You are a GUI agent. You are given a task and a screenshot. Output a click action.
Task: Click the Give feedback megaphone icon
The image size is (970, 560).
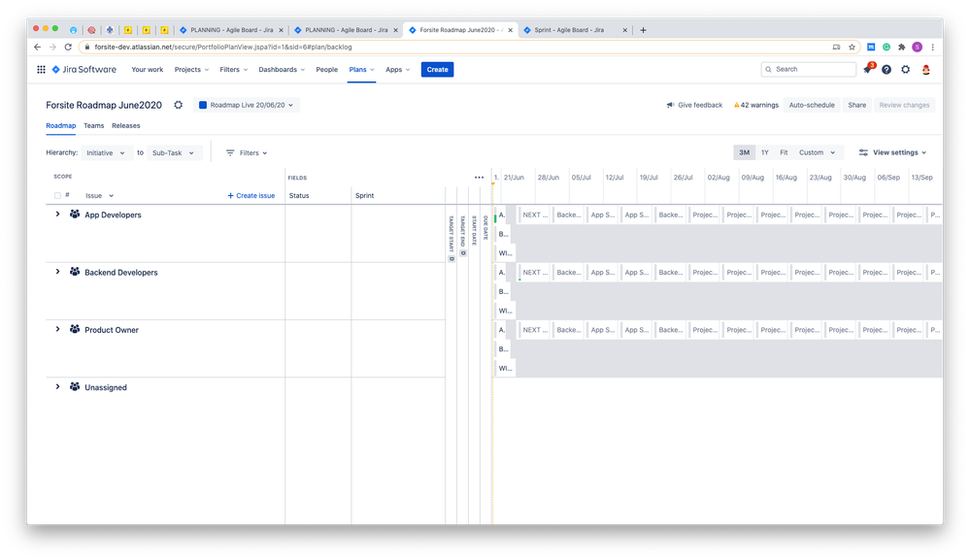coord(670,105)
